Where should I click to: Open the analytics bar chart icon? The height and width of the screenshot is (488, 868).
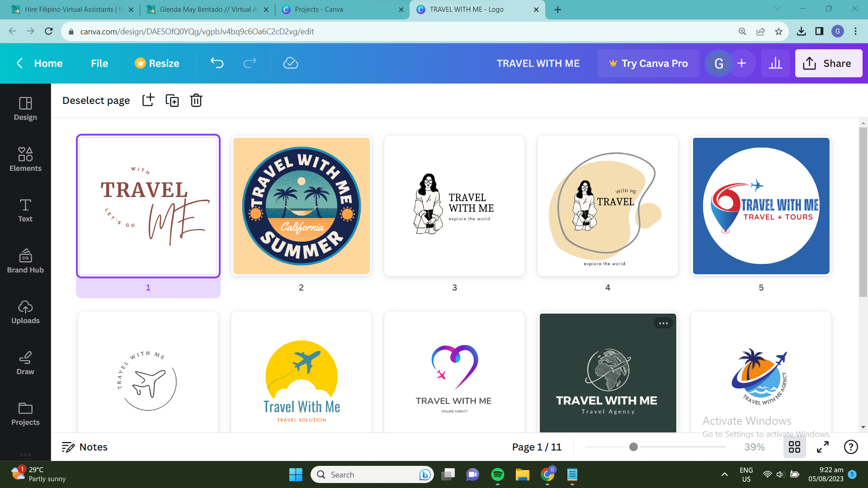pyautogui.click(x=775, y=63)
